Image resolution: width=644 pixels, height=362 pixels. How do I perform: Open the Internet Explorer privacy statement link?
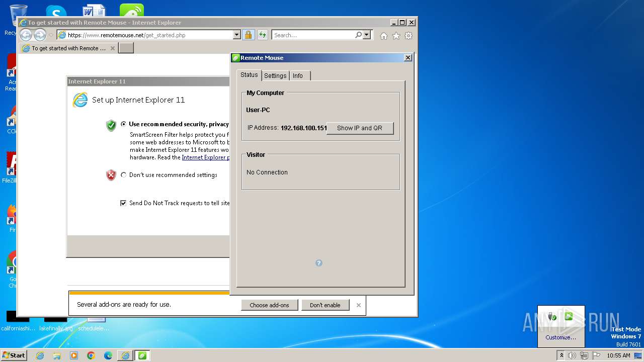(x=205, y=157)
